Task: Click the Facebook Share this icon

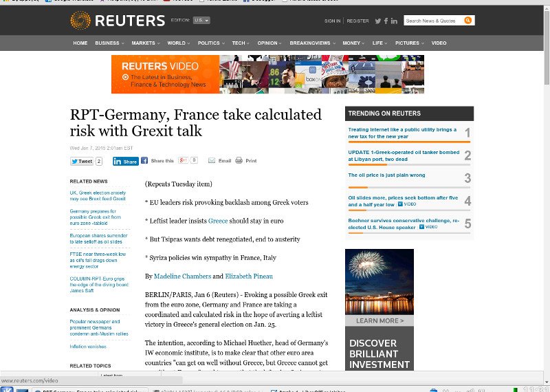Action: click(x=145, y=160)
